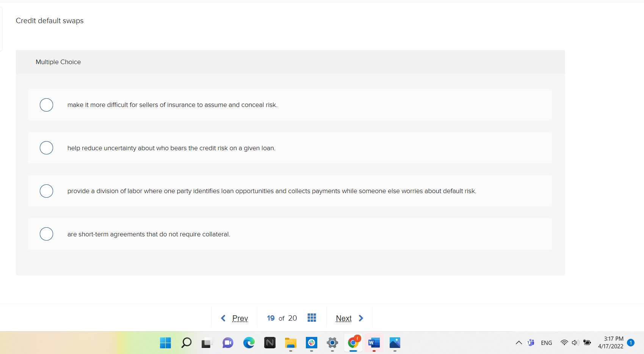The image size is (644, 354).
Task: Open Slack from the taskbar
Action: click(311, 343)
